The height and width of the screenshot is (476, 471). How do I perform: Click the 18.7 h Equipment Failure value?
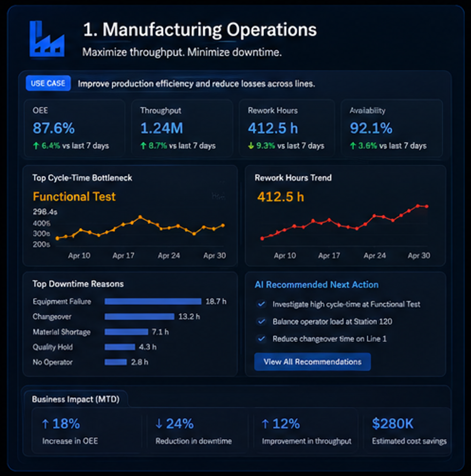coord(216,301)
